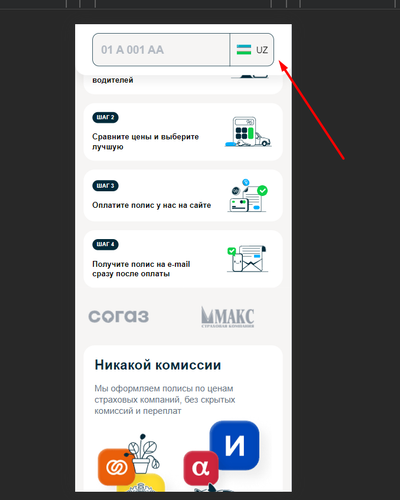Click the СОГАЗ insurer logo
Image resolution: width=400 pixels, height=500 pixels.
(x=119, y=316)
